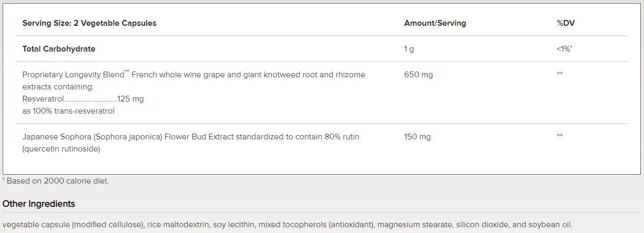The image size is (644, 233).
Task: Click the 650 mg blend amount
Action: pos(418,75)
